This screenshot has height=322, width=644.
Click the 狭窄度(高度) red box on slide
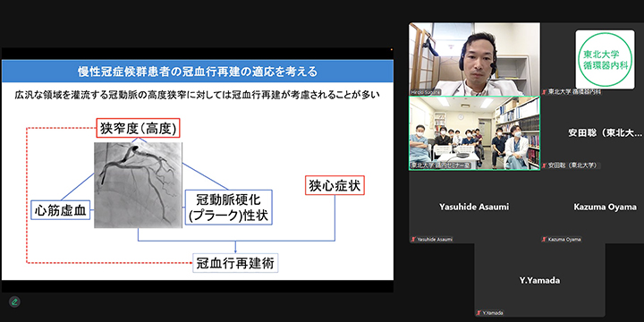[x=139, y=129]
